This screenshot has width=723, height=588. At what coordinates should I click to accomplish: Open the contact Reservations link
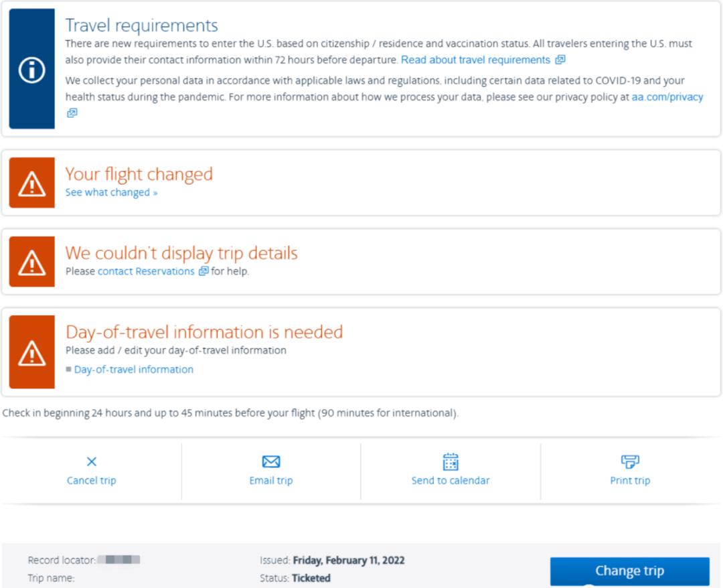tap(146, 272)
